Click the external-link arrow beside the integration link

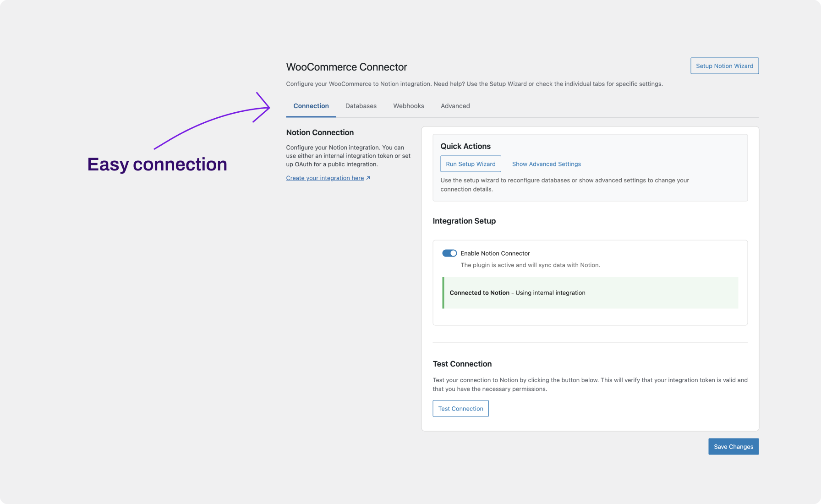pos(367,178)
